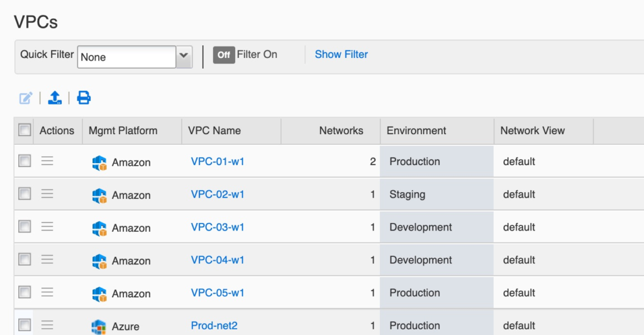Screen dimensions: 644x335
Task: Click the export upload toolbar icon
Action: tap(55, 98)
